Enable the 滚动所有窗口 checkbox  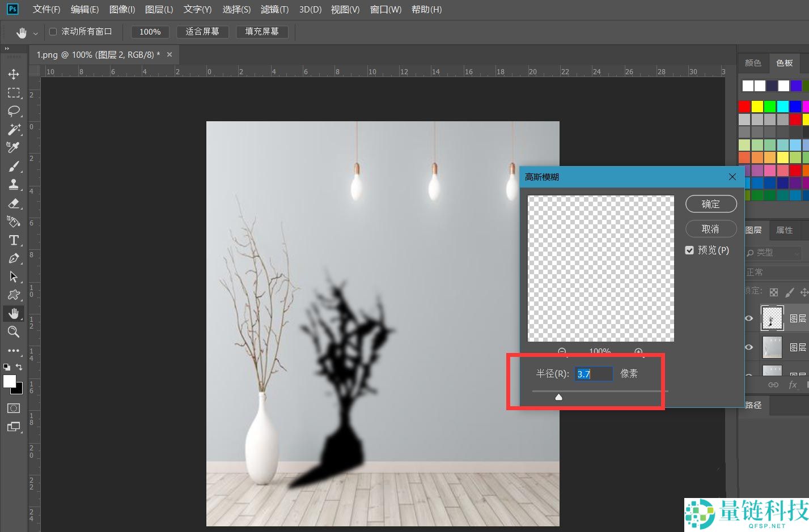(53, 32)
